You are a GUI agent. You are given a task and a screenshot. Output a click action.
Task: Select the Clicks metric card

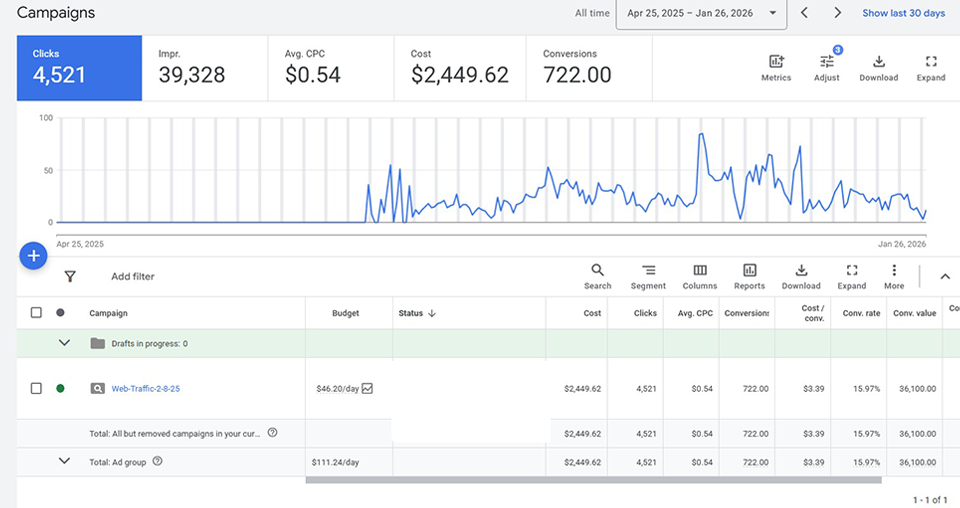coord(80,68)
